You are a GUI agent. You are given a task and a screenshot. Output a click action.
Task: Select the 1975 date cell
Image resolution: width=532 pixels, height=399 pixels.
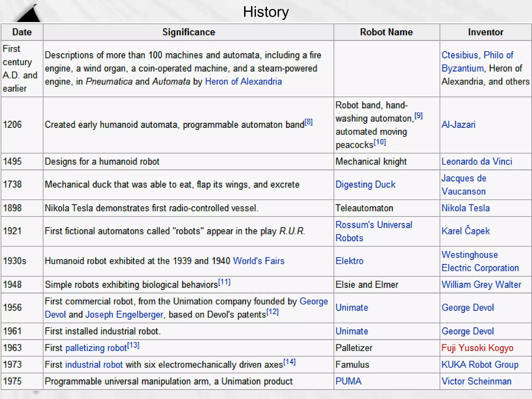[x=22, y=381]
